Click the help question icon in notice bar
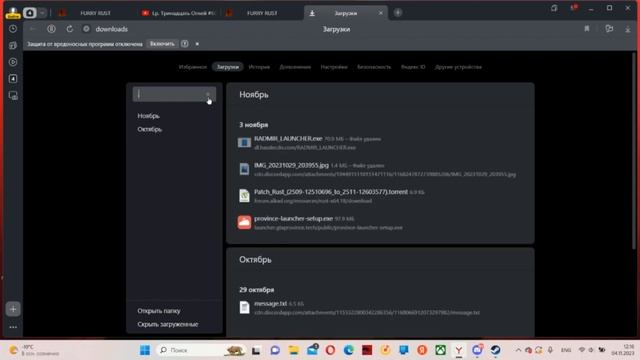 [x=185, y=44]
